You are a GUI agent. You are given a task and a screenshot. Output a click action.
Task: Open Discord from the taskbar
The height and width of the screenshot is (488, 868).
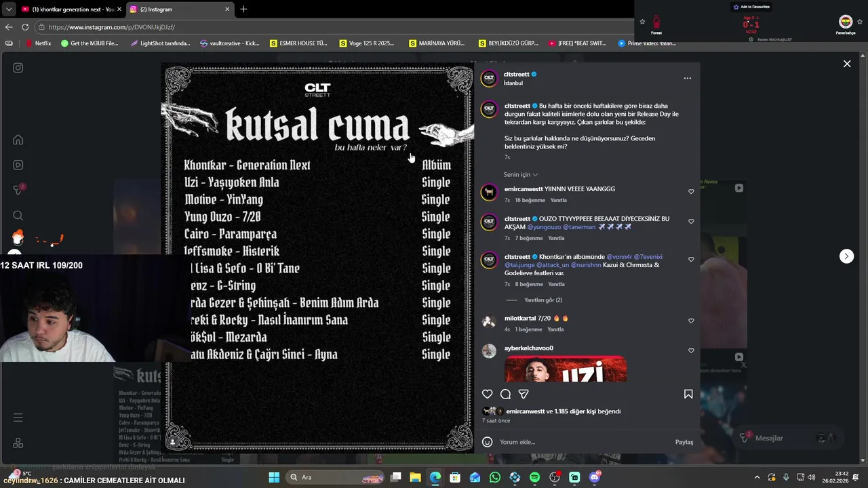tap(595, 477)
